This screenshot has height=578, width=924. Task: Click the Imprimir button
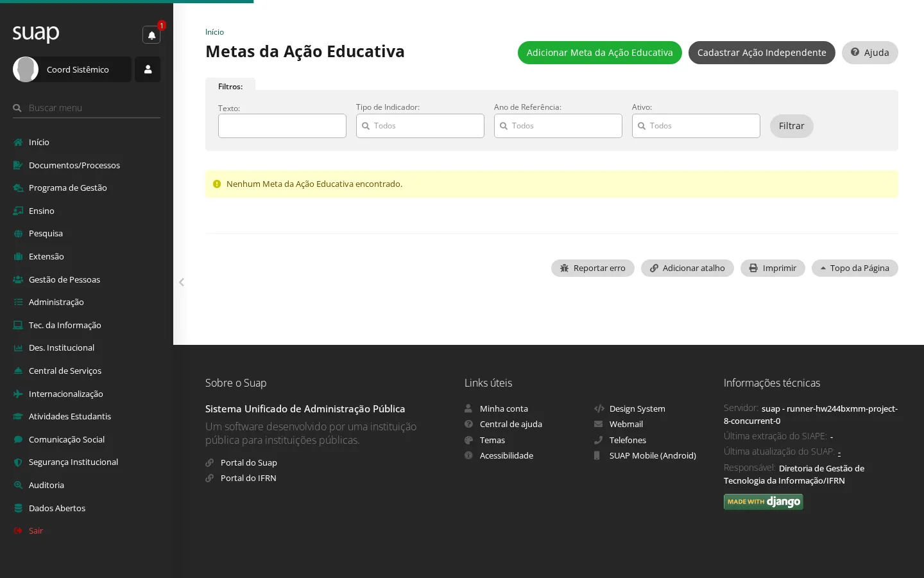pyautogui.click(x=773, y=268)
